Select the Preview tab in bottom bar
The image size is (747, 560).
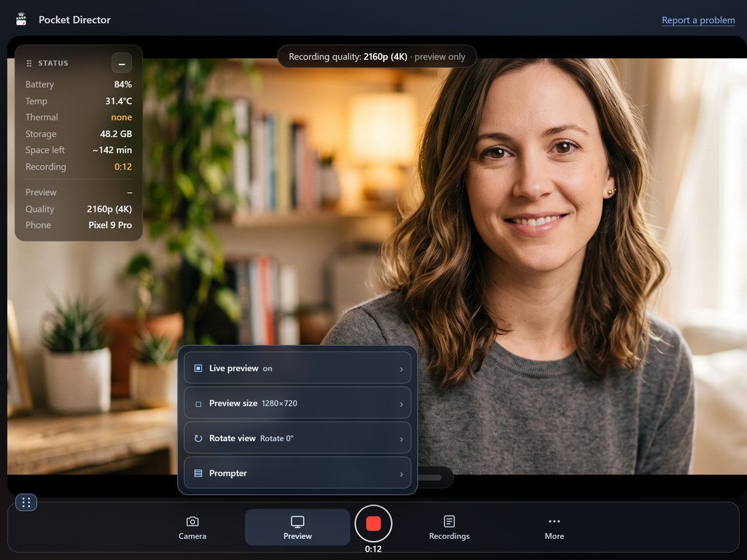(297, 527)
